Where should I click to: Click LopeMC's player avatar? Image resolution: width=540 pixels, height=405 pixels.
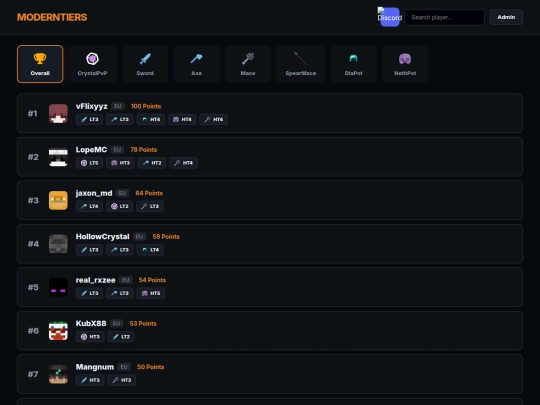coord(58,157)
